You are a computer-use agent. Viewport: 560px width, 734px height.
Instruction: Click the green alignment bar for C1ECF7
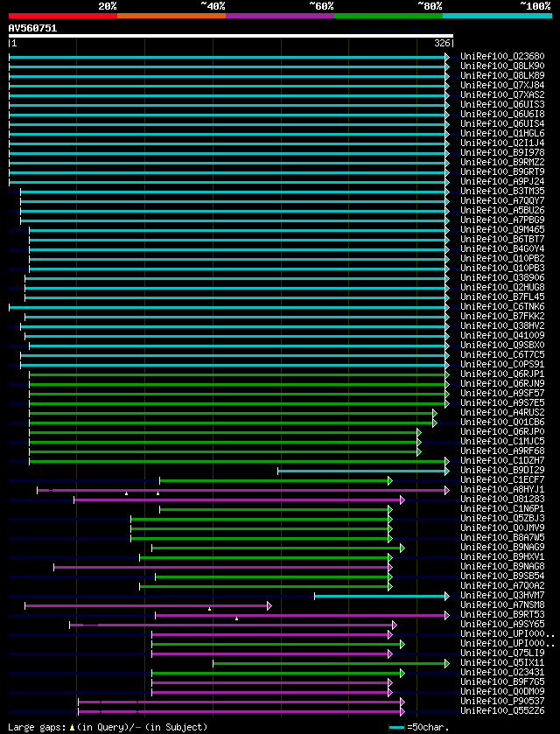[x=274, y=481]
